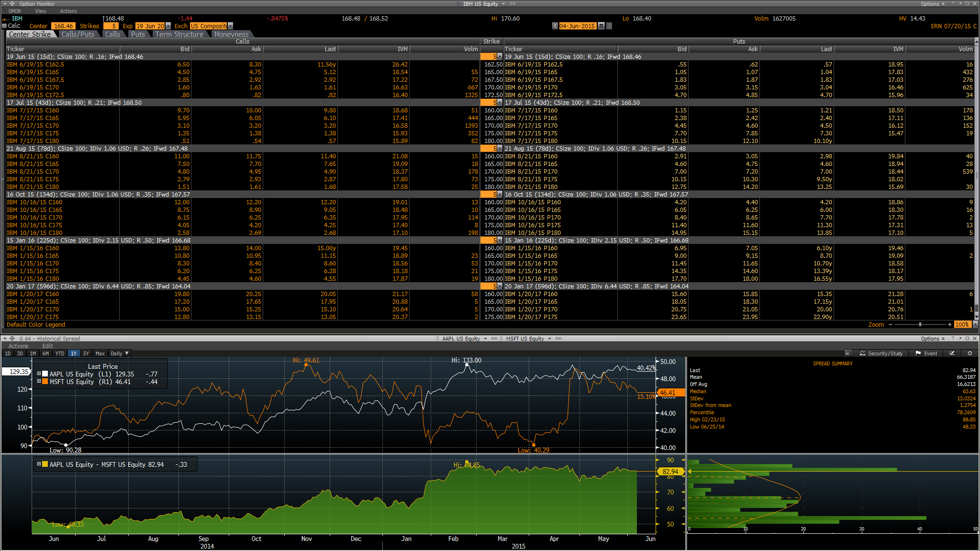Click the Event flag icon on the chart toolbar
Image resolution: width=980 pixels, height=551 pixels.
[918, 353]
